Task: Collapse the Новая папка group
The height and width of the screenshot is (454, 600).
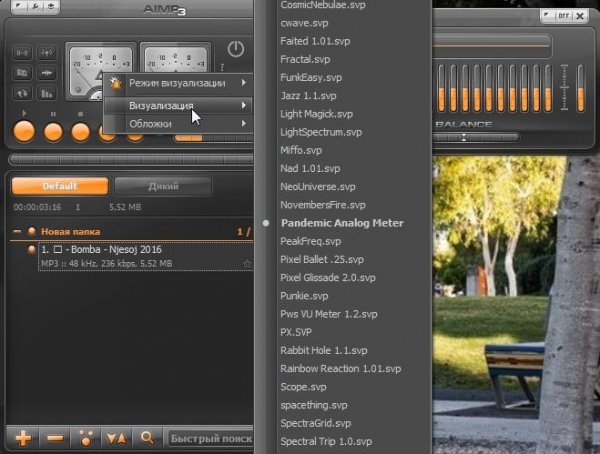Action: click(17, 231)
